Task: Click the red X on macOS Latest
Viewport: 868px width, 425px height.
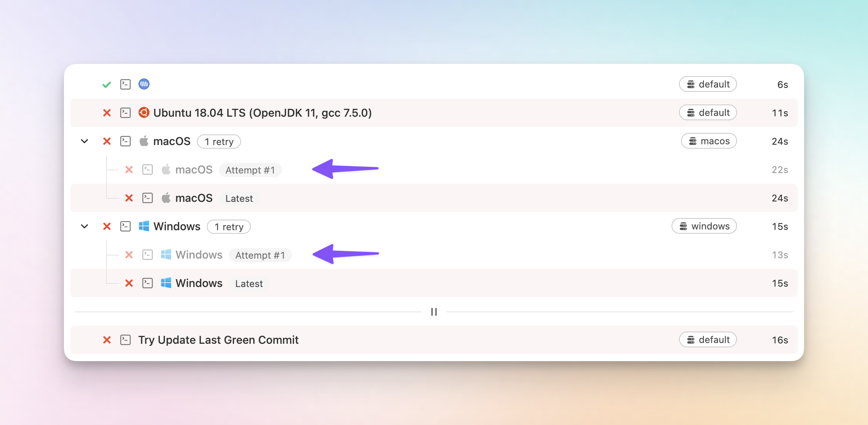Action: click(129, 198)
